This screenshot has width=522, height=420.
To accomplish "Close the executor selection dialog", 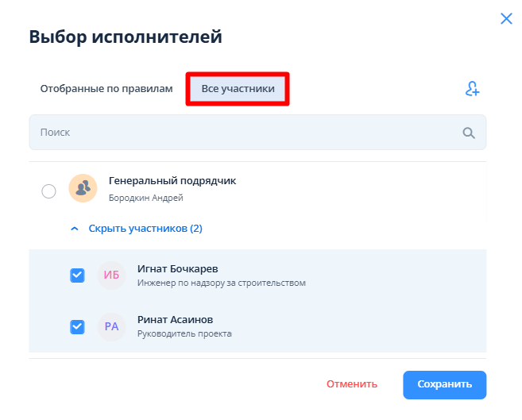I will click(506, 18).
